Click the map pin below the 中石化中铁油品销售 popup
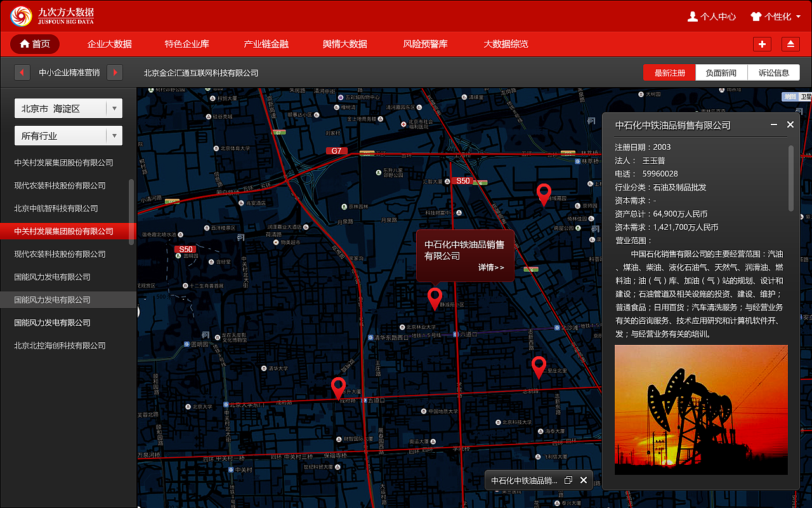812x508 pixels. point(435,298)
